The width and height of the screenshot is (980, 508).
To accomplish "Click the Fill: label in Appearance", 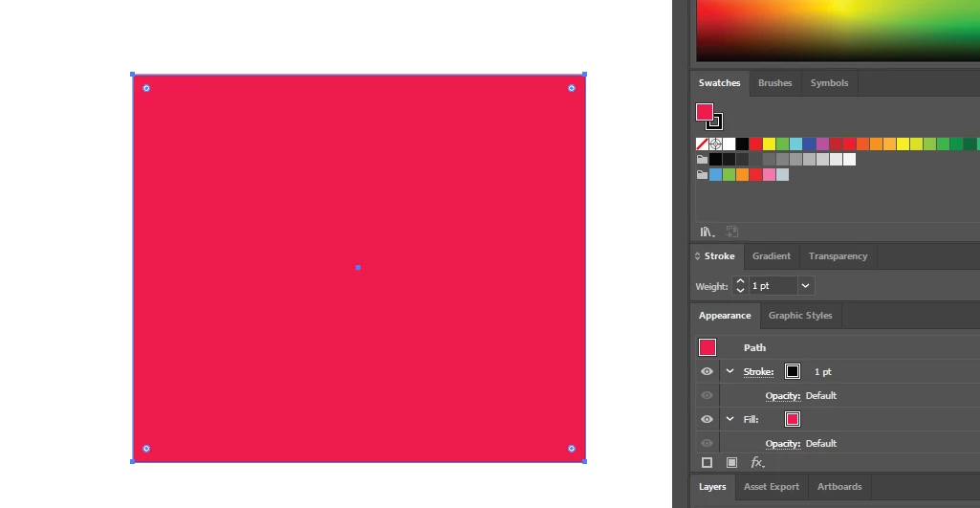I will [x=751, y=419].
